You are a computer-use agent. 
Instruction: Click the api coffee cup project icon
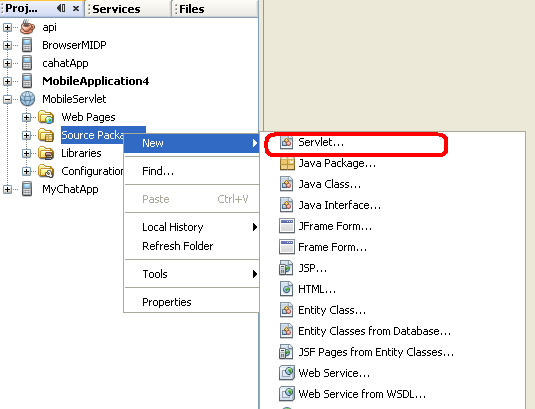coord(27,27)
